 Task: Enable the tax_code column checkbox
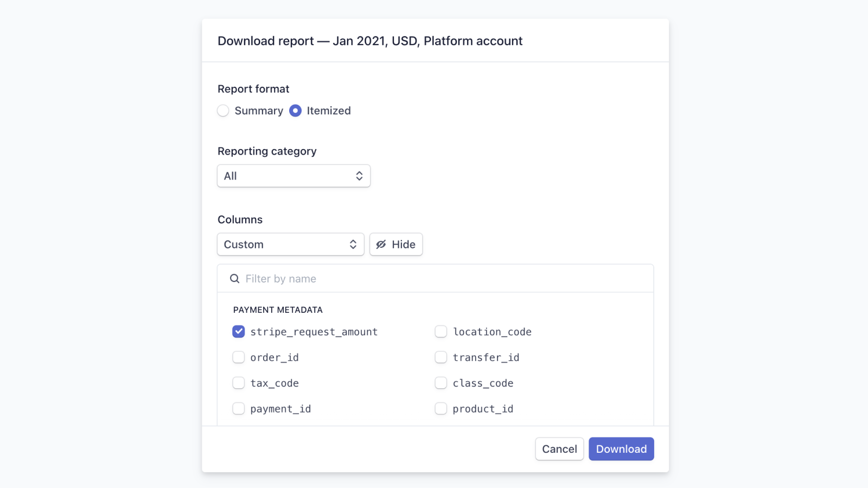tap(239, 383)
